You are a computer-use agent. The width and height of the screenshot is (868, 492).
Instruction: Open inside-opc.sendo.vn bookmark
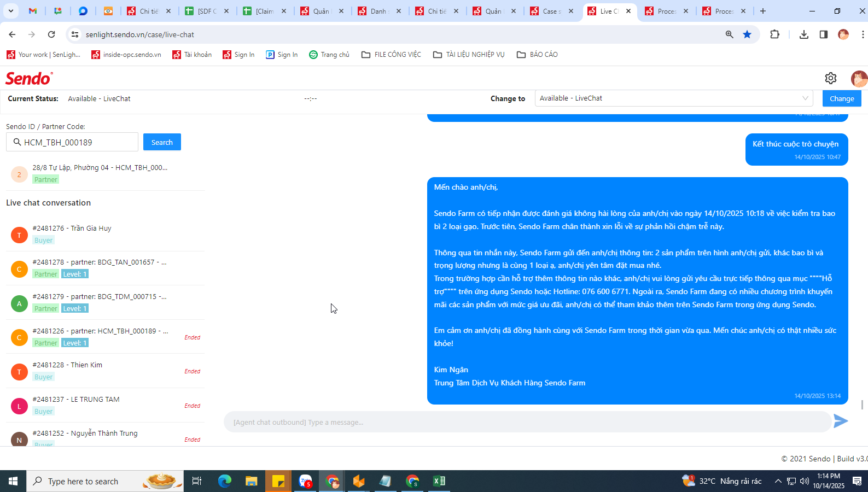click(x=126, y=55)
